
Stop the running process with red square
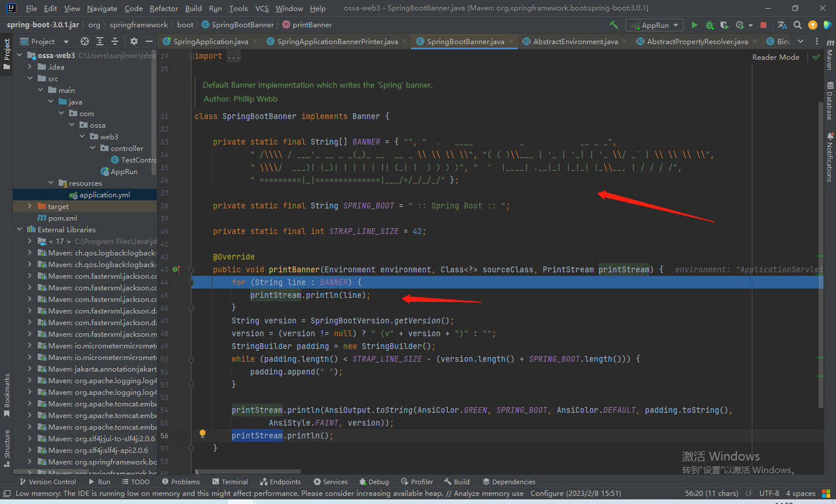pos(763,25)
